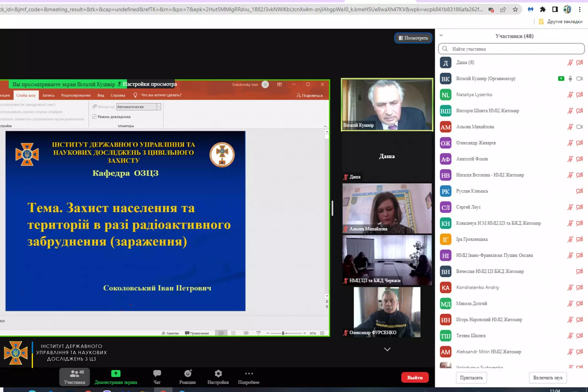Click ТШ avatar for Тетяна Шилюк
The height and width of the screenshot is (392, 588).
pyautogui.click(x=446, y=336)
